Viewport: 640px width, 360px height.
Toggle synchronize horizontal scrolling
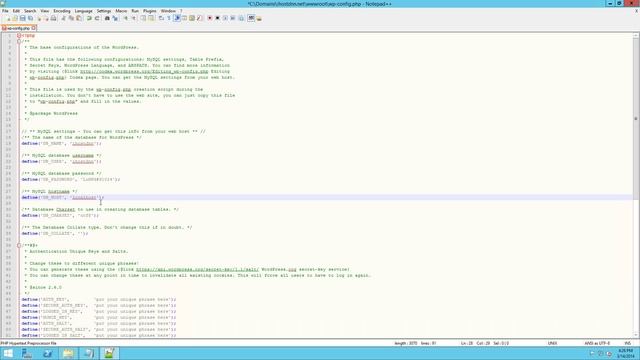tap(151, 18)
